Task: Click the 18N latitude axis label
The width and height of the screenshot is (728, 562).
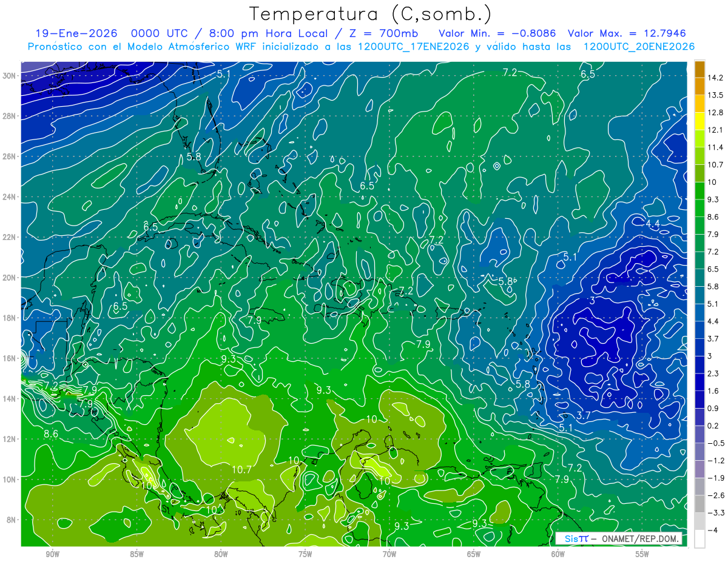Action: pyautogui.click(x=10, y=318)
